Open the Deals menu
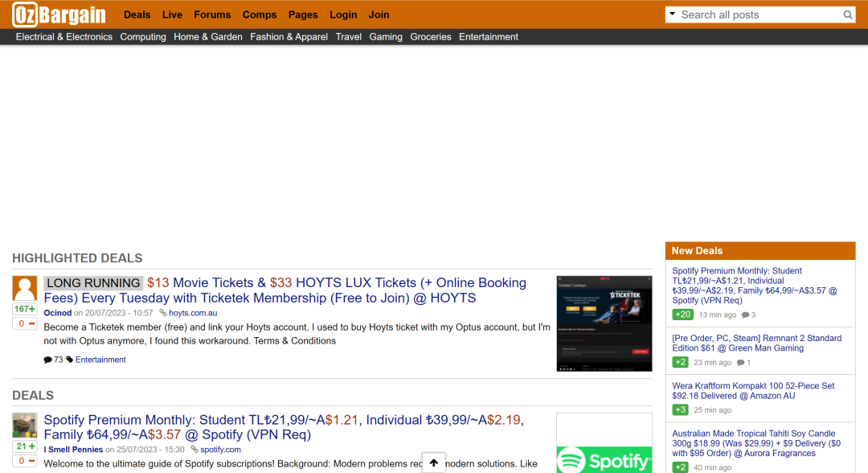The width and height of the screenshot is (868, 473). coord(137,15)
